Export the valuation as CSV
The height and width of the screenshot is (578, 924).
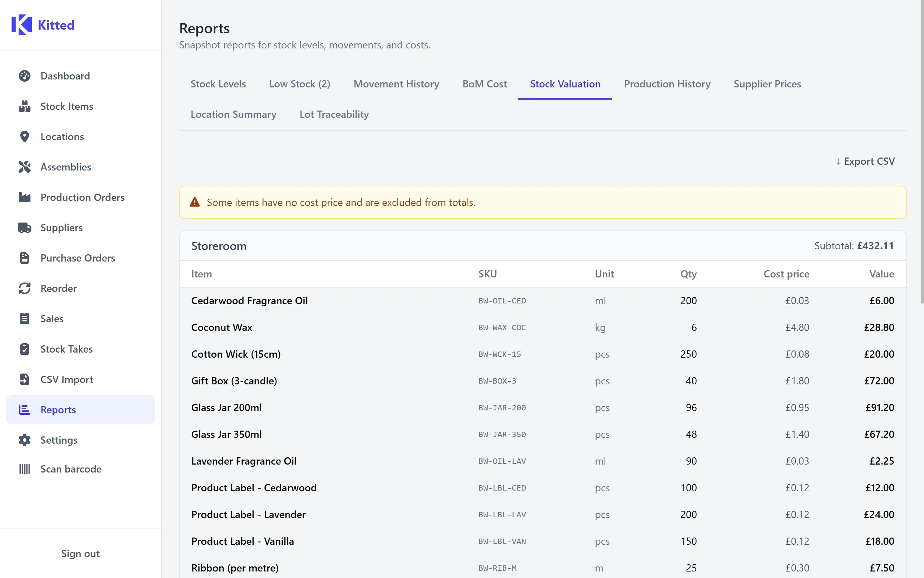tap(865, 161)
